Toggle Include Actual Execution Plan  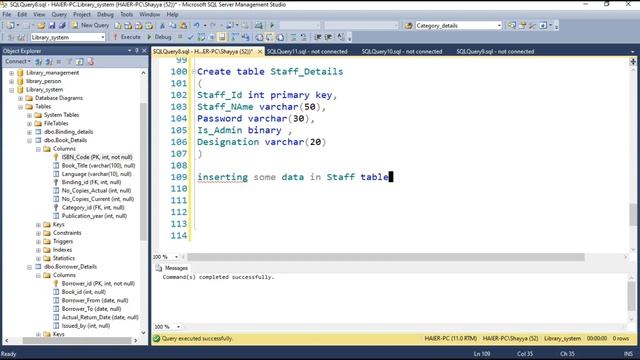coord(235,37)
